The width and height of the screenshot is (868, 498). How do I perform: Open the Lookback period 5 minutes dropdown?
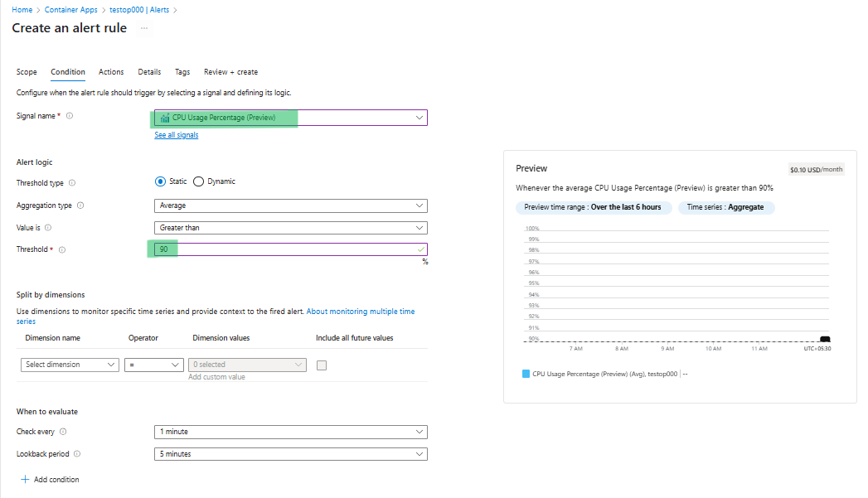coord(291,454)
